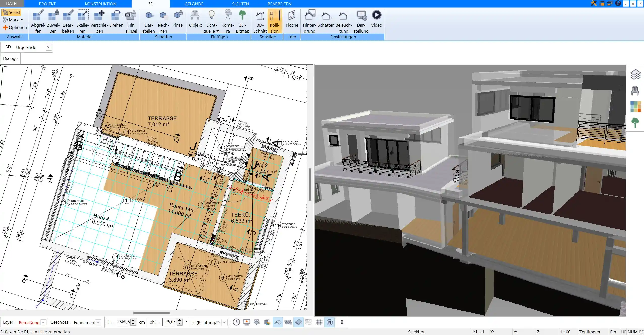Screen dimensions: 644x335
Task: Open the Bearbeiten material edit tool
Action: (68, 21)
